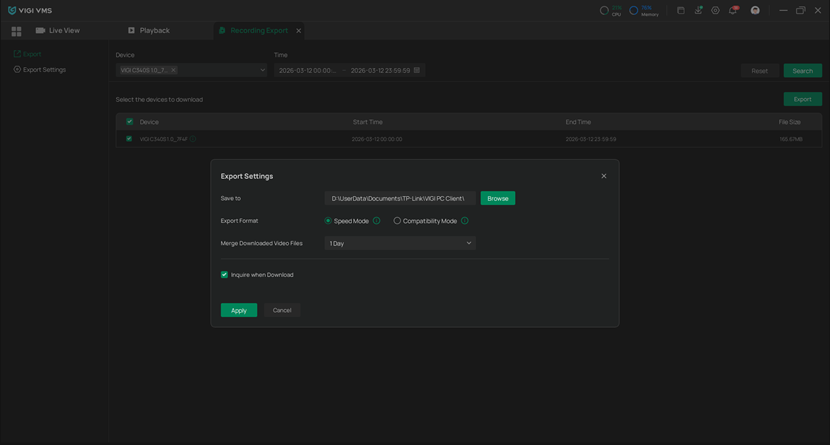Open Export in the left sidebar

coord(27,54)
